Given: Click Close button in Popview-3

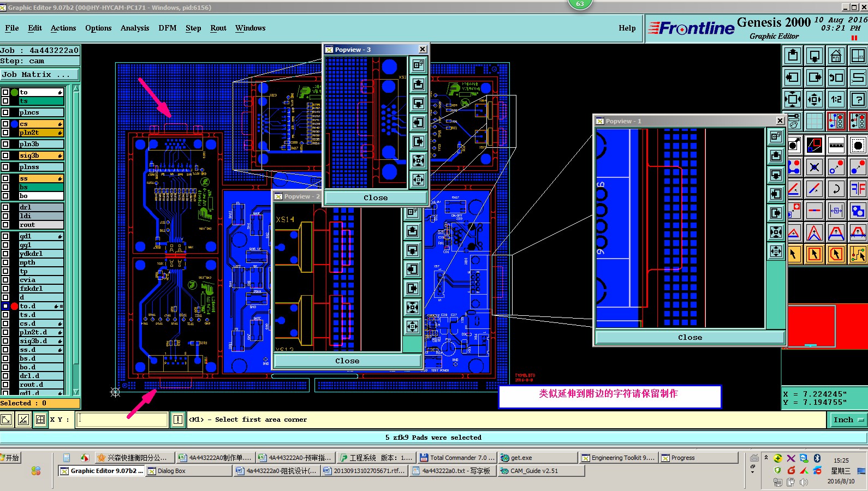Looking at the screenshot, I should 376,198.
